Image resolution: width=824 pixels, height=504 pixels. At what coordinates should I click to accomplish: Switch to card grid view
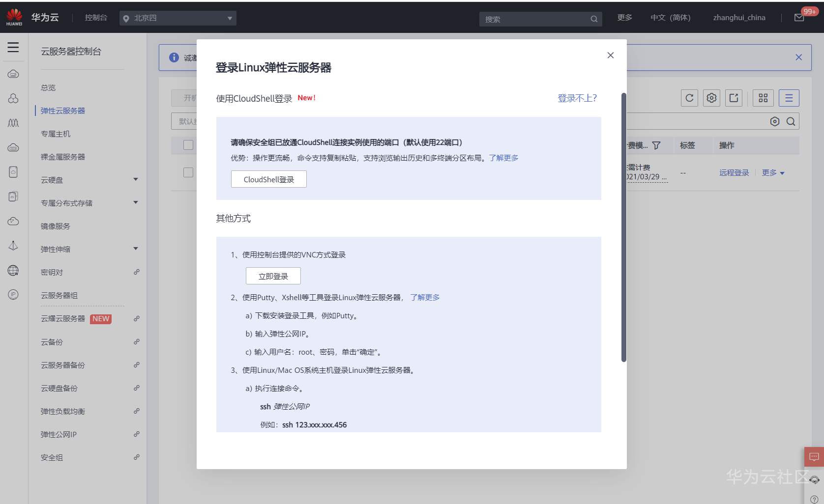pos(763,98)
